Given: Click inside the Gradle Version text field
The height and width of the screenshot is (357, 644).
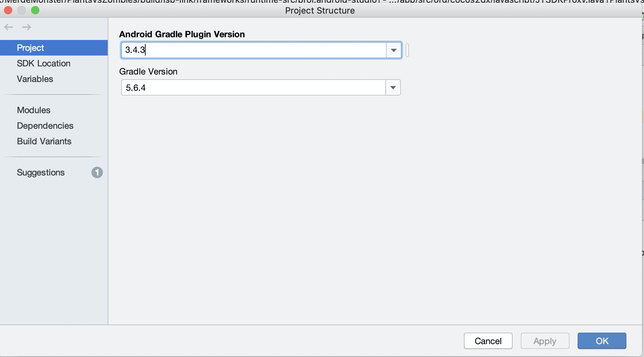Looking at the screenshot, I should pos(254,88).
